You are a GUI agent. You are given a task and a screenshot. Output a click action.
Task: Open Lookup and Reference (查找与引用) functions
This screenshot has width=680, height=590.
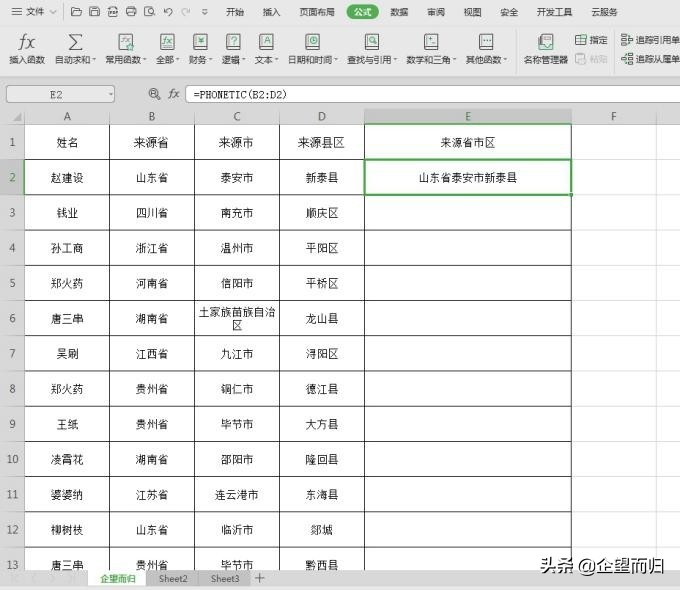372,49
